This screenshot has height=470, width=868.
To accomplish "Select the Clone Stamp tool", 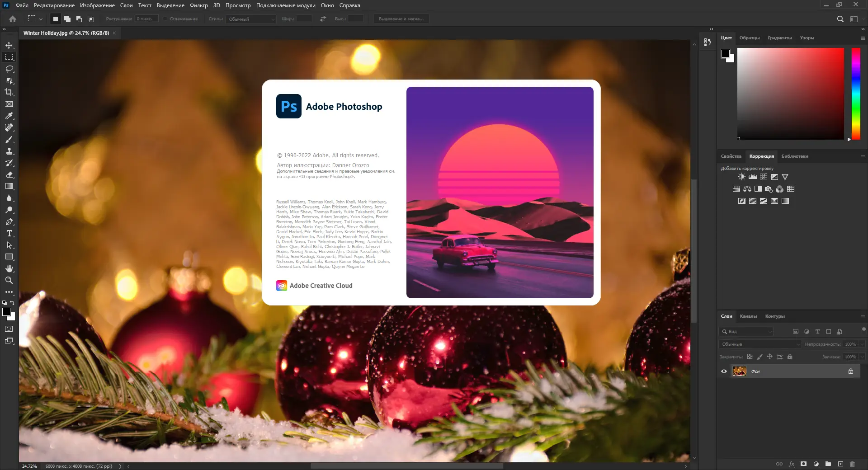I will 9,151.
